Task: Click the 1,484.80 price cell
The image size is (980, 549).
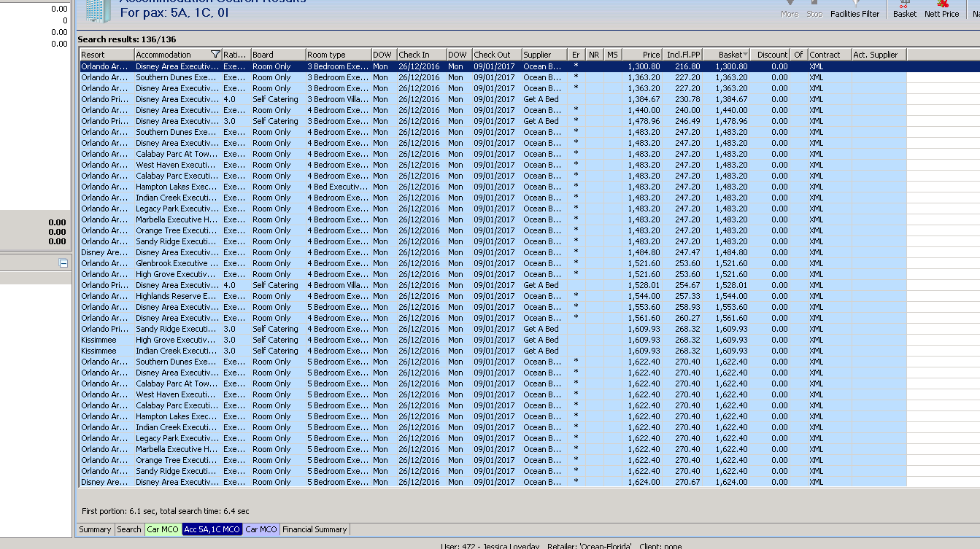Action: click(642, 252)
